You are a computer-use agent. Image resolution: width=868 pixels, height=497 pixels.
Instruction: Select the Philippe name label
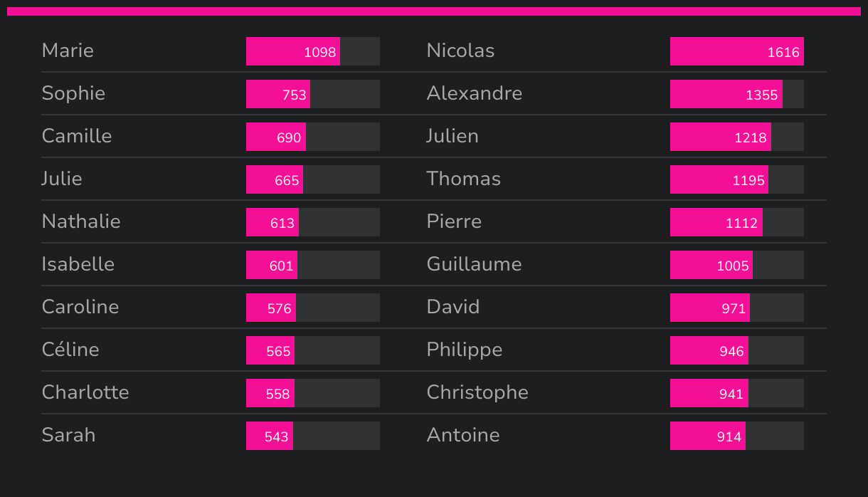(x=465, y=350)
